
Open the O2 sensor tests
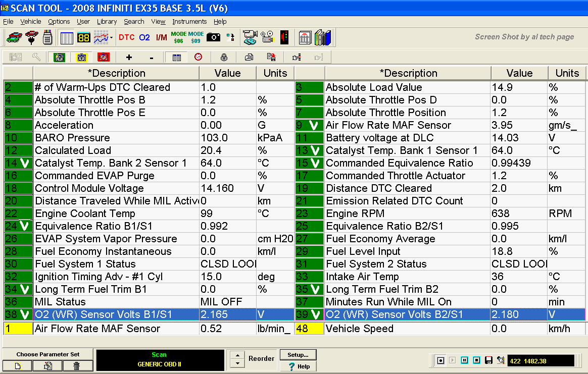[x=144, y=37]
